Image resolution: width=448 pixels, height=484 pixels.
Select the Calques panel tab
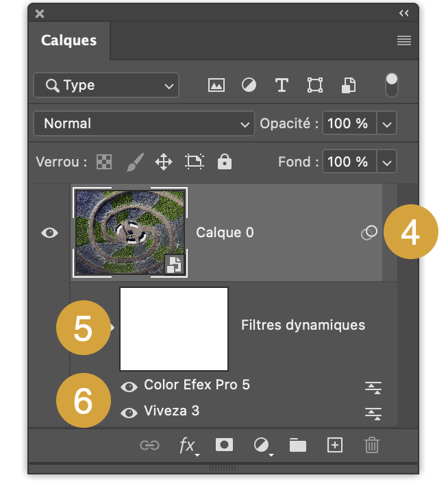pos(69,40)
